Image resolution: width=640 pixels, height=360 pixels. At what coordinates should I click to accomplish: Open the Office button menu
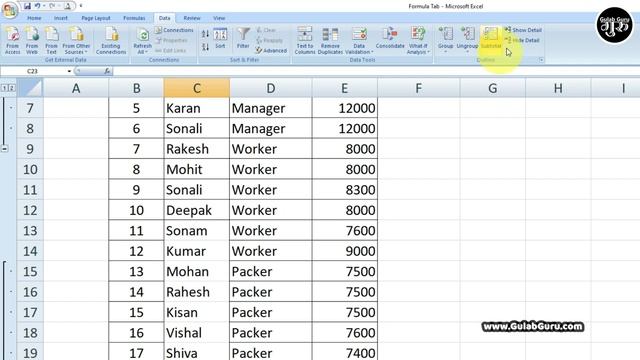pyautogui.click(x=9, y=10)
